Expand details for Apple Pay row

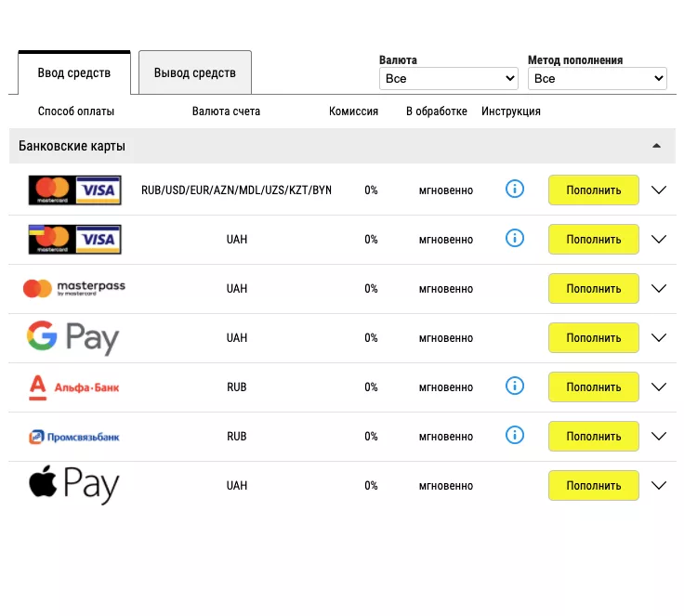659,485
